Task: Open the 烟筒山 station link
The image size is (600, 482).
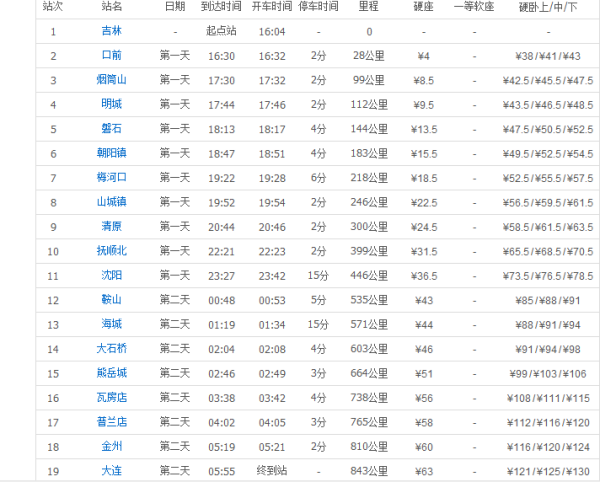Action: pos(112,80)
